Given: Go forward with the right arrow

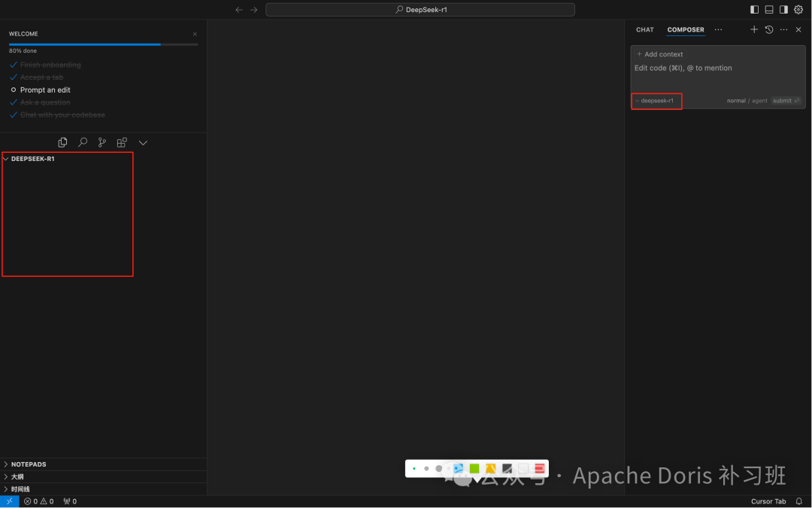Looking at the screenshot, I should click(x=254, y=10).
